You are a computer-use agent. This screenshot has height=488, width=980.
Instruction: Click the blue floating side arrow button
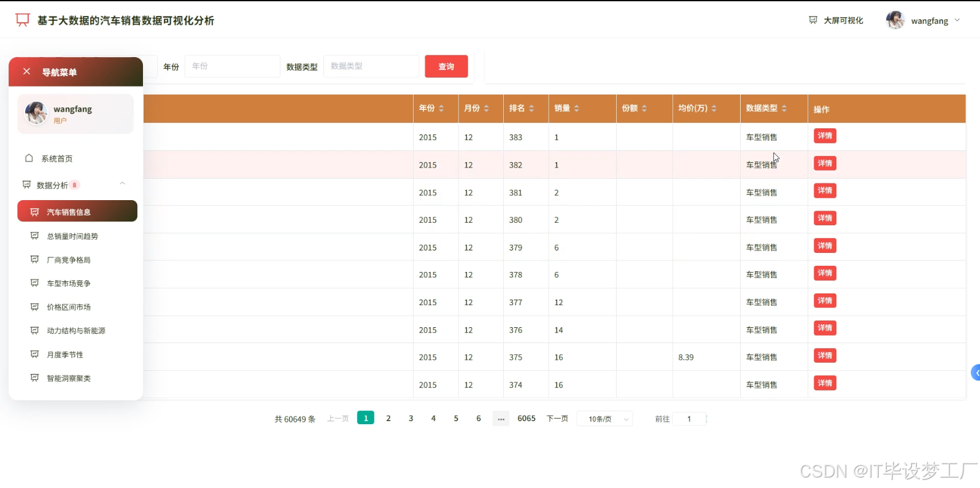click(x=976, y=373)
